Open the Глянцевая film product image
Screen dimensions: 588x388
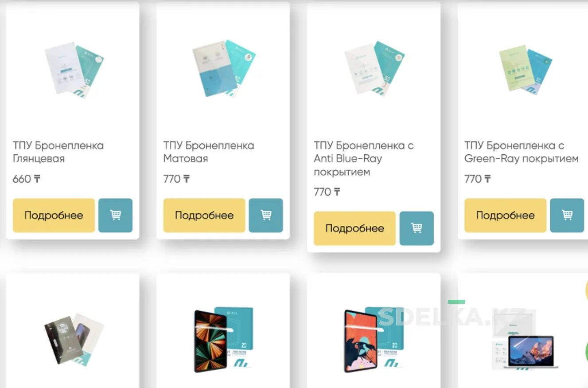(x=74, y=70)
